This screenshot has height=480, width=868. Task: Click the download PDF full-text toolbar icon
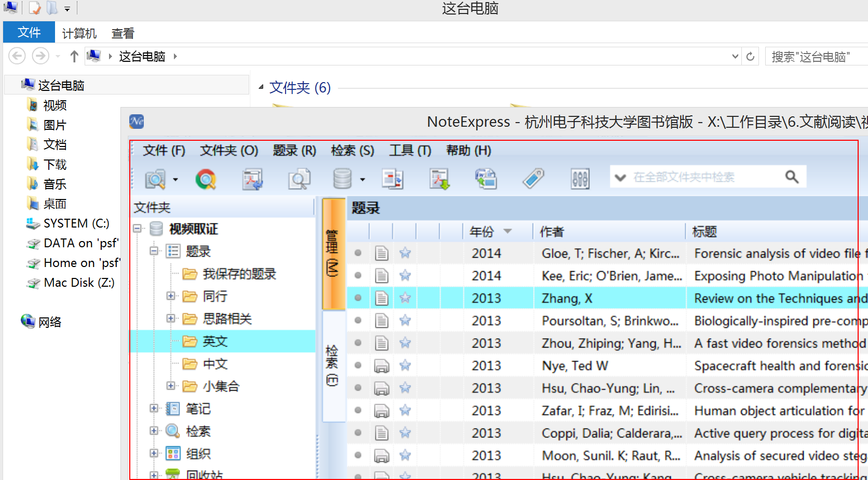coord(439,179)
